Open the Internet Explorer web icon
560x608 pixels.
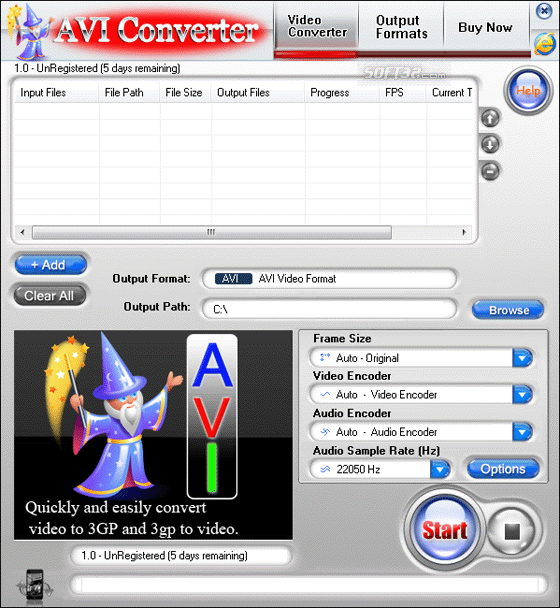pyautogui.click(x=544, y=44)
